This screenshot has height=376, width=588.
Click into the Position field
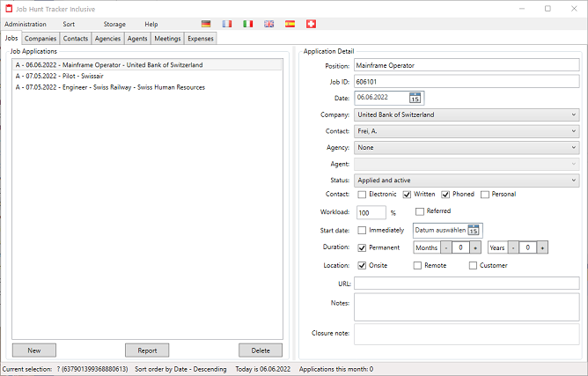point(467,65)
